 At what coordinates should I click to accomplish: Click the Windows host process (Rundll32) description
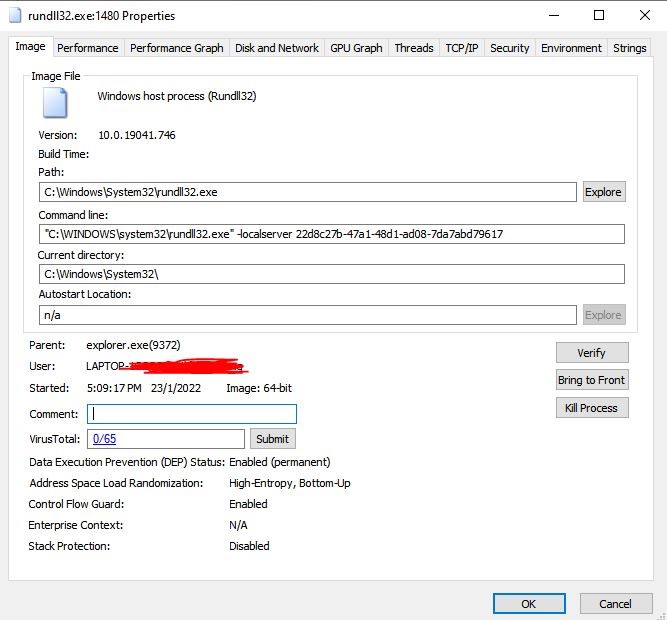177,96
